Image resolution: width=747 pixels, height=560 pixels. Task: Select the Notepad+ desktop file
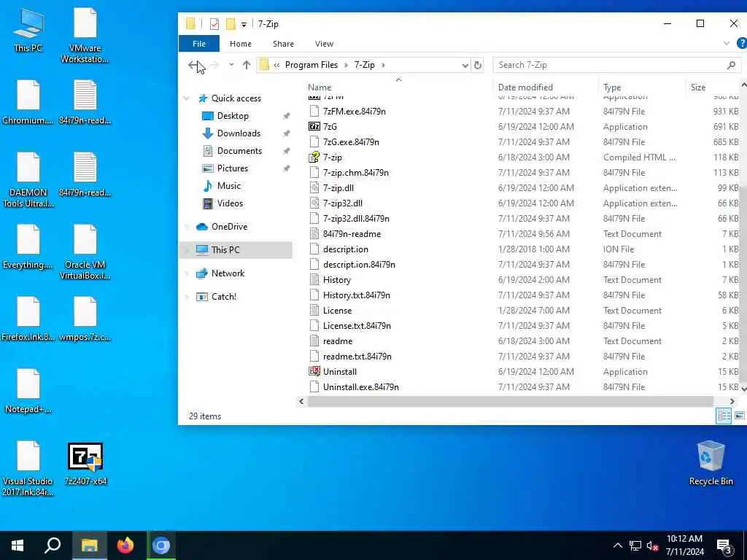[28, 391]
